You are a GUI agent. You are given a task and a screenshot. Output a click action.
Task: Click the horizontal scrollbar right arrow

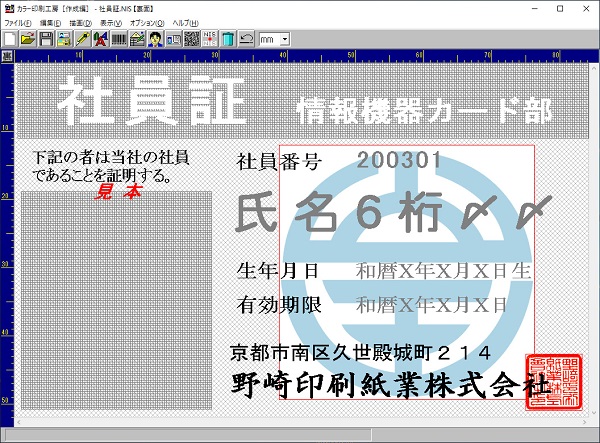(x=585, y=422)
